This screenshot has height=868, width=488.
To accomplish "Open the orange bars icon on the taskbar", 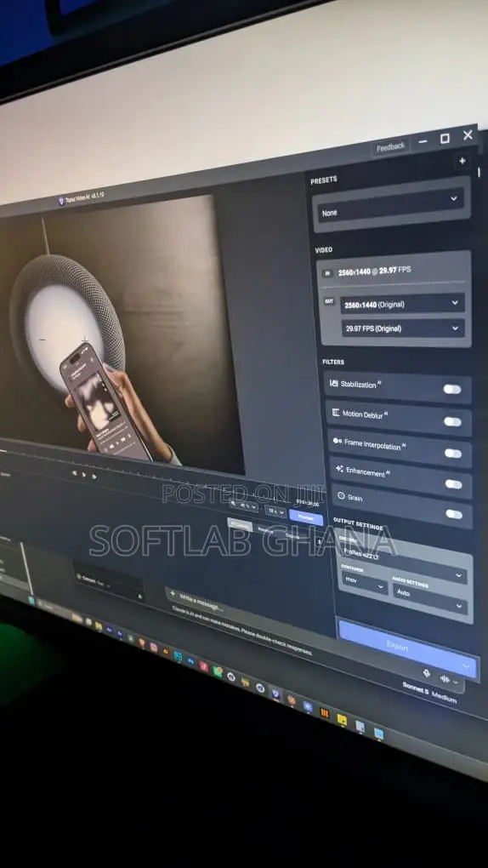I will click(x=324, y=712).
